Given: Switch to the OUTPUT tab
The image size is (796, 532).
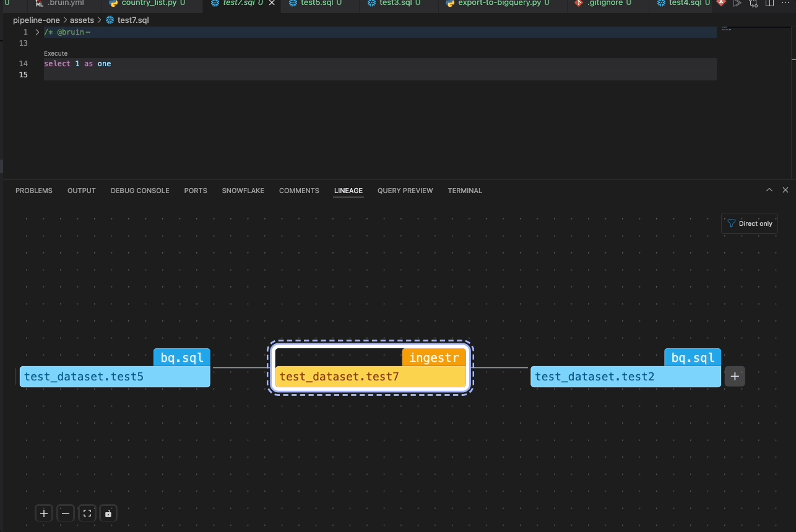Looking at the screenshot, I should (82, 191).
